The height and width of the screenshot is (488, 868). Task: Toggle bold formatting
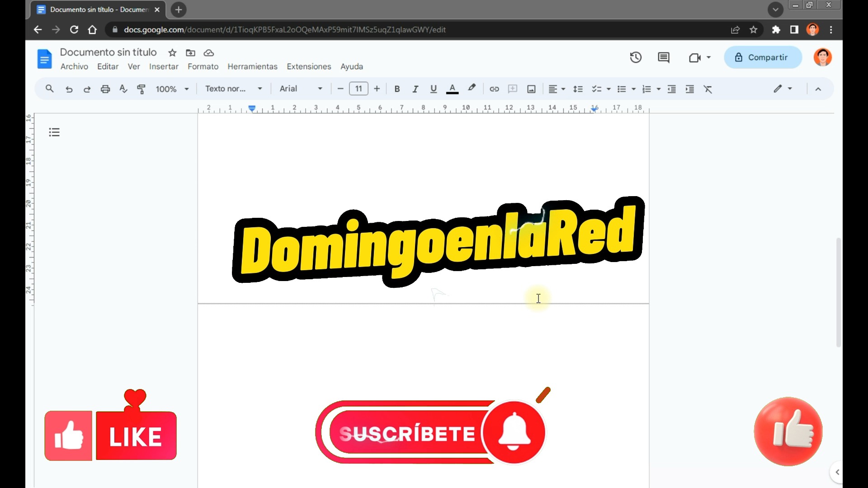tap(397, 89)
